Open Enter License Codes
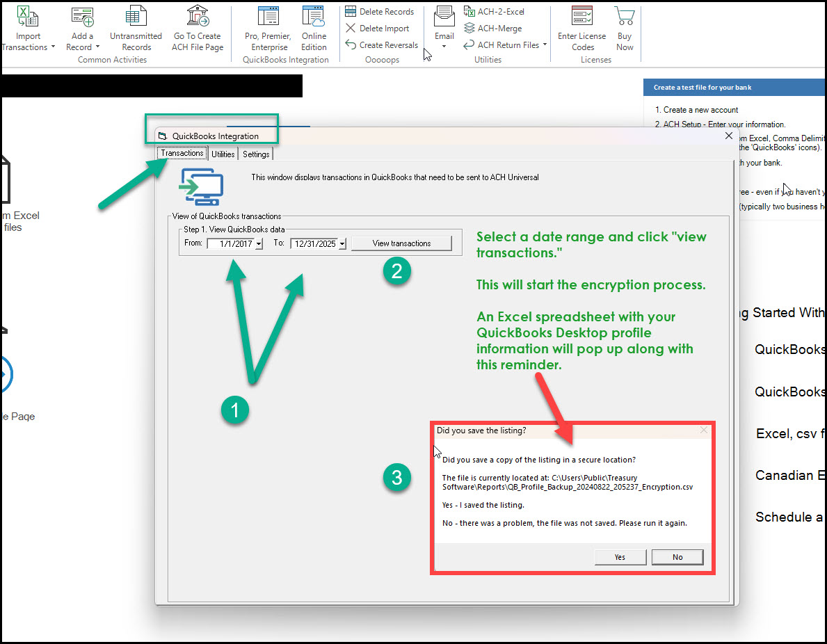This screenshot has height=644, width=827. point(581,29)
